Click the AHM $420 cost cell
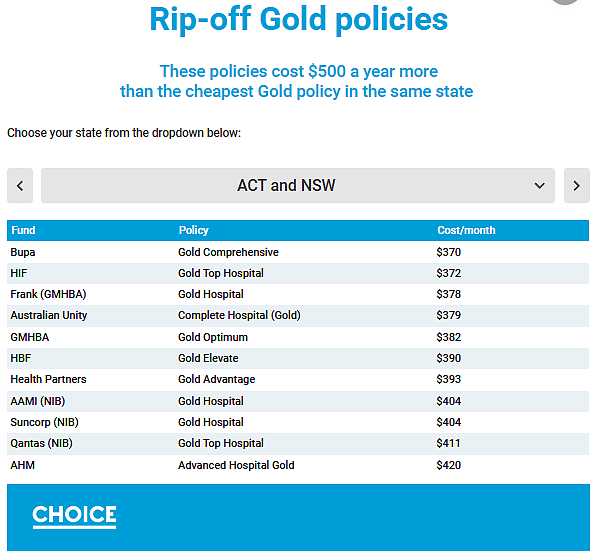The height and width of the screenshot is (551, 600). pos(448,465)
